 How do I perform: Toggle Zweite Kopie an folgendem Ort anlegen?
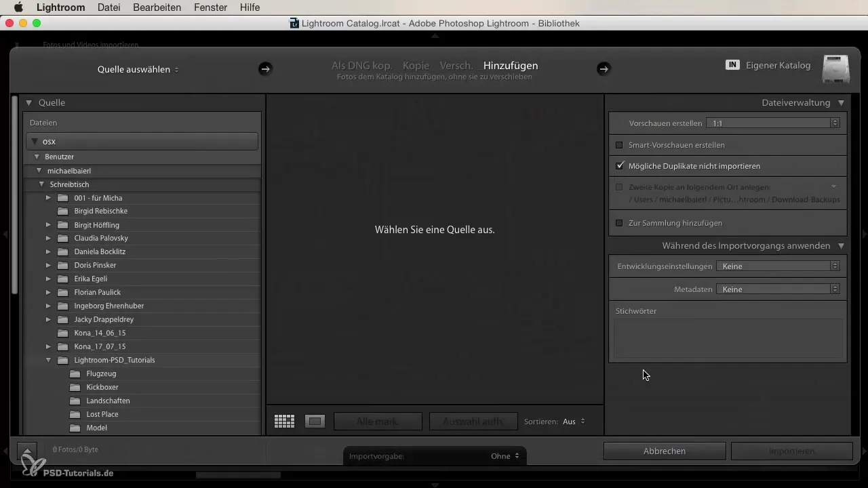pyautogui.click(x=619, y=187)
